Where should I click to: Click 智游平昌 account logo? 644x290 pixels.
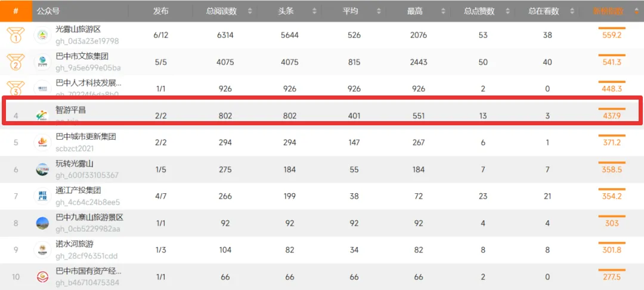tap(42, 116)
